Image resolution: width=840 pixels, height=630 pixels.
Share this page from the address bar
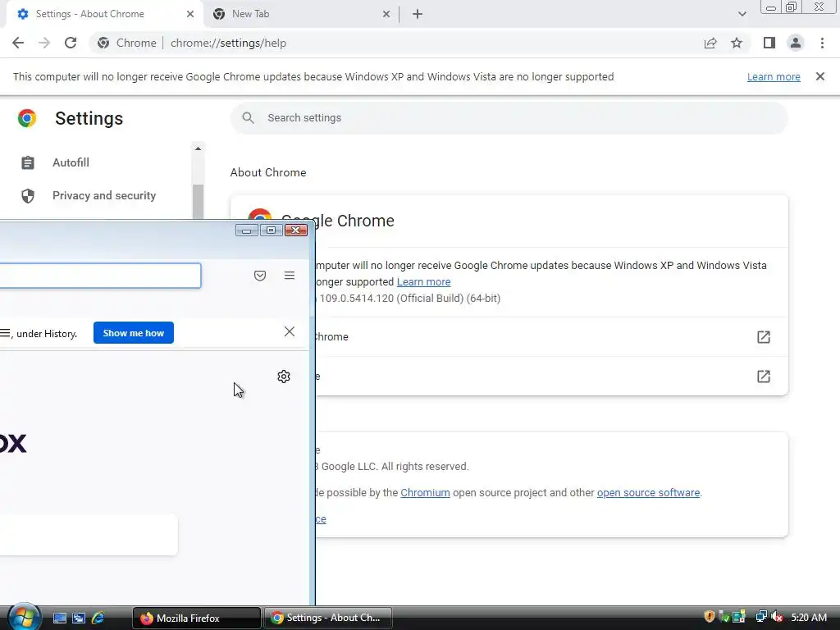tap(710, 43)
